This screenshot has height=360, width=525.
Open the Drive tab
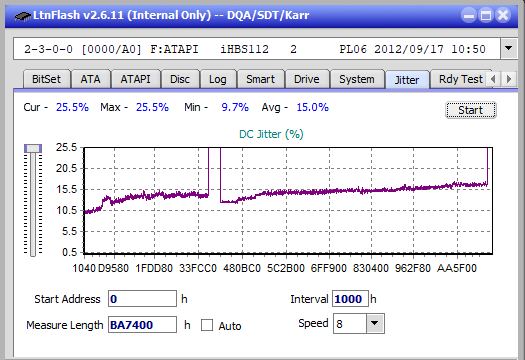[307, 79]
